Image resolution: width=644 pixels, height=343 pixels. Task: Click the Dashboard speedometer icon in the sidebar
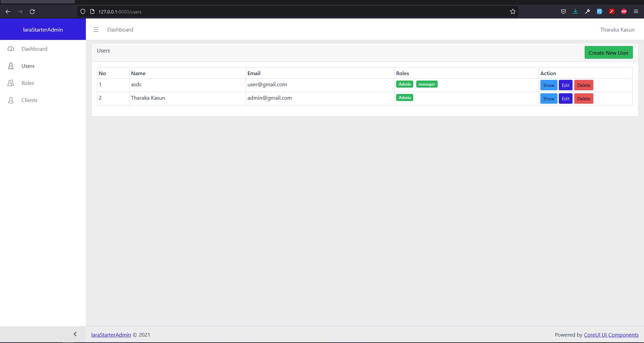(x=11, y=49)
